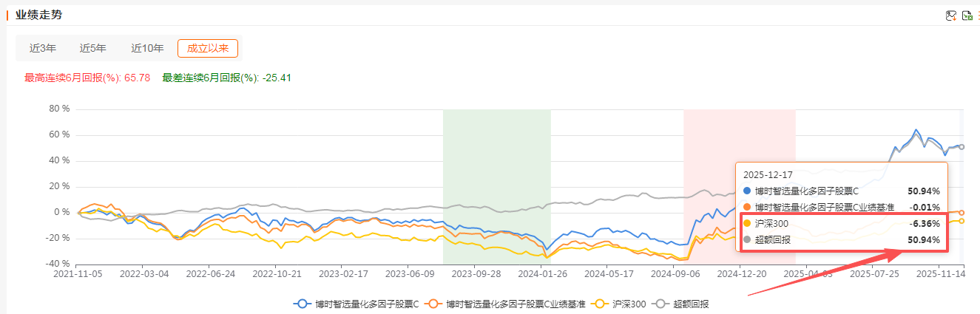Select the 成立以来 range button
Image resolution: width=980 pixels, height=314 pixels.
coord(208,49)
